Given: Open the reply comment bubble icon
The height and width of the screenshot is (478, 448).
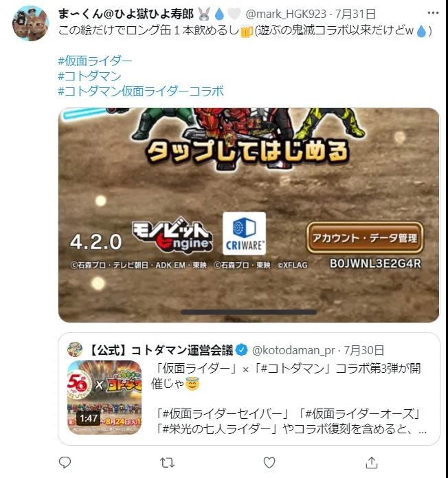Looking at the screenshot, I should click(65, 462).
